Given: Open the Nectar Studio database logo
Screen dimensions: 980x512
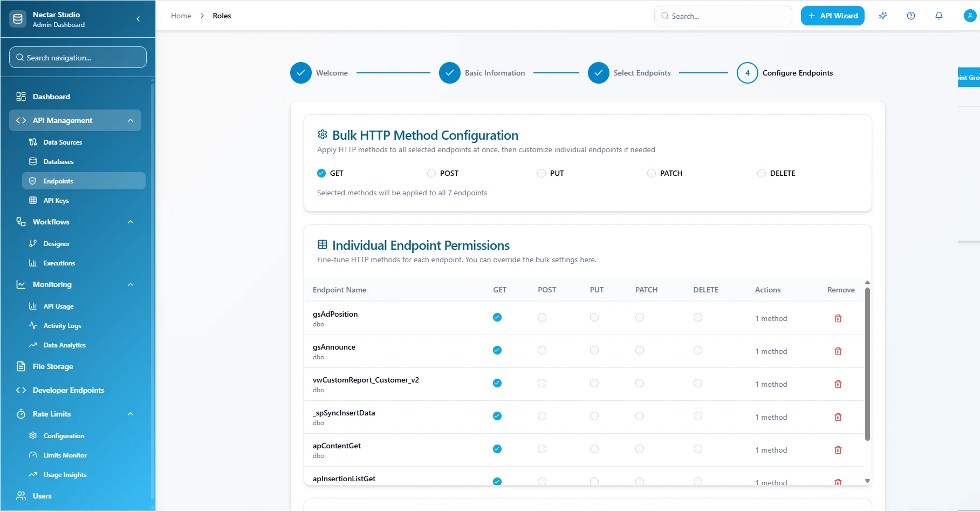Looking at the screenshot, I should [18, 18].
